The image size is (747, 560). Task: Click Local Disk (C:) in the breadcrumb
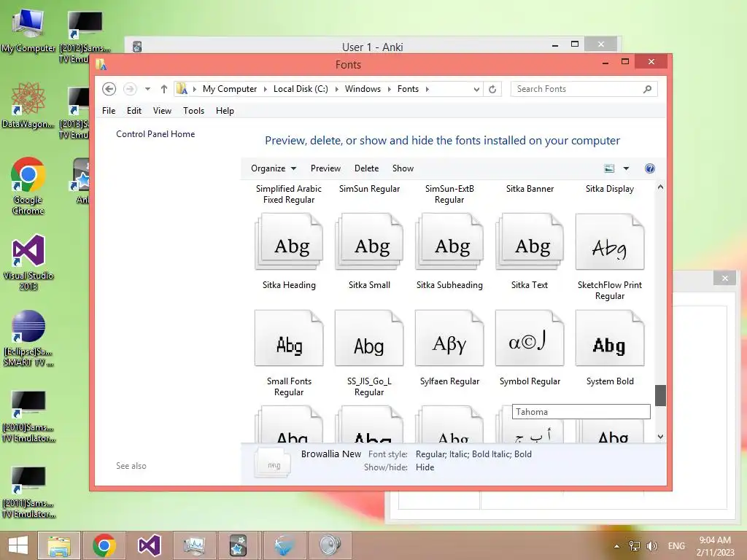pos(301,89)
